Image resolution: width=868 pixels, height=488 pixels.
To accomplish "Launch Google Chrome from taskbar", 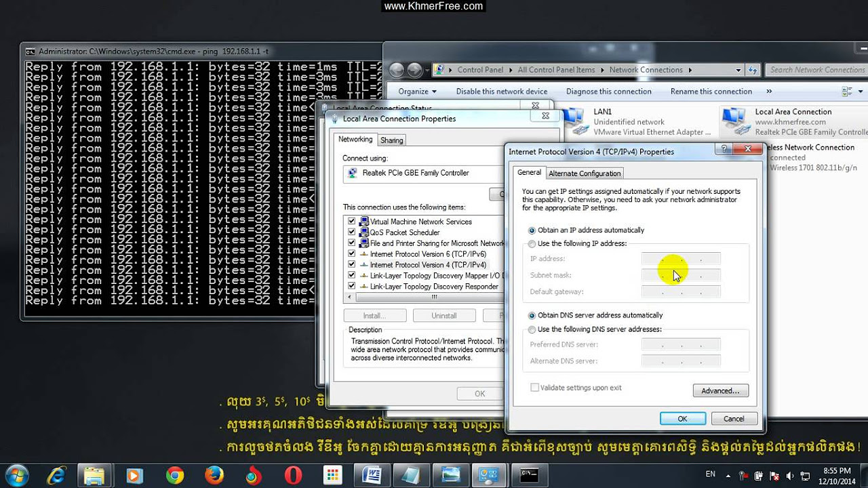I will tap(174, 476).
